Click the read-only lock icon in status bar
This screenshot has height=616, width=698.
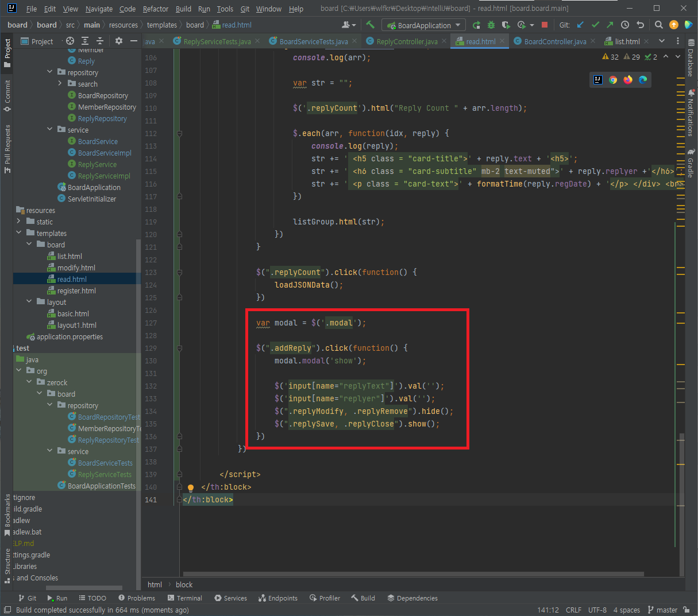687,610
